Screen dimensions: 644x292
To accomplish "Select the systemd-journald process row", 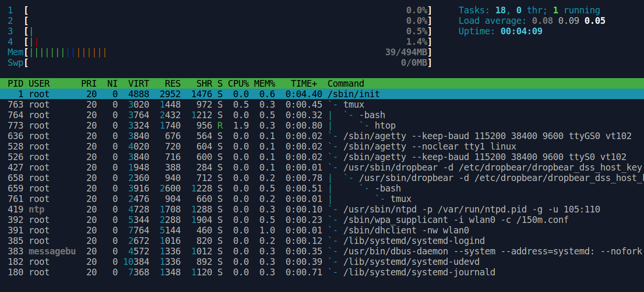I will [x=322, y=272].
